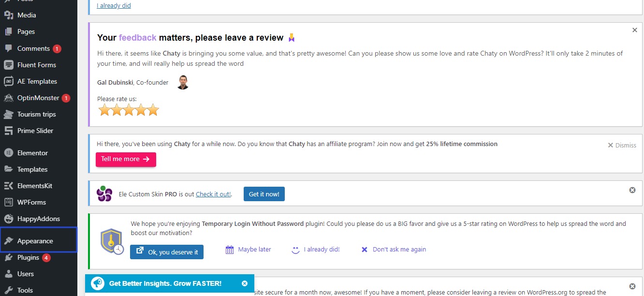The width and height of the screenshot is (644, 296).
Task: Click the Get it now! button
Action: tap(264, 194)
